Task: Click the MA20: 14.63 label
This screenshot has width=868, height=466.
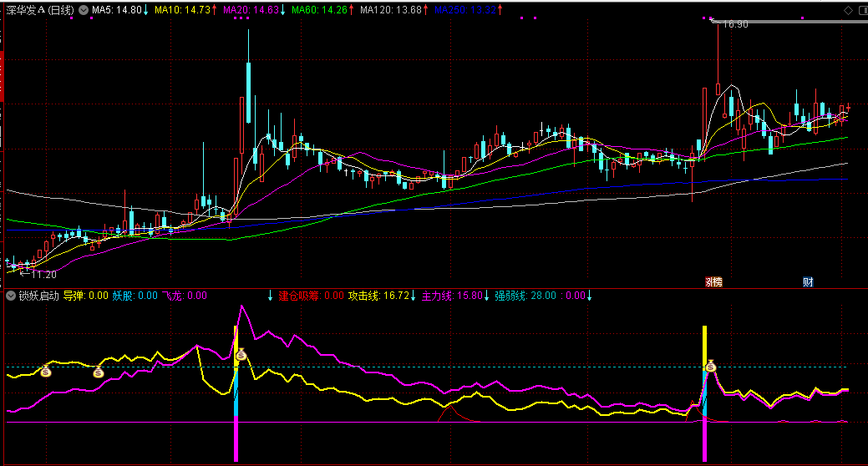Action: click(x=251, y=10)
